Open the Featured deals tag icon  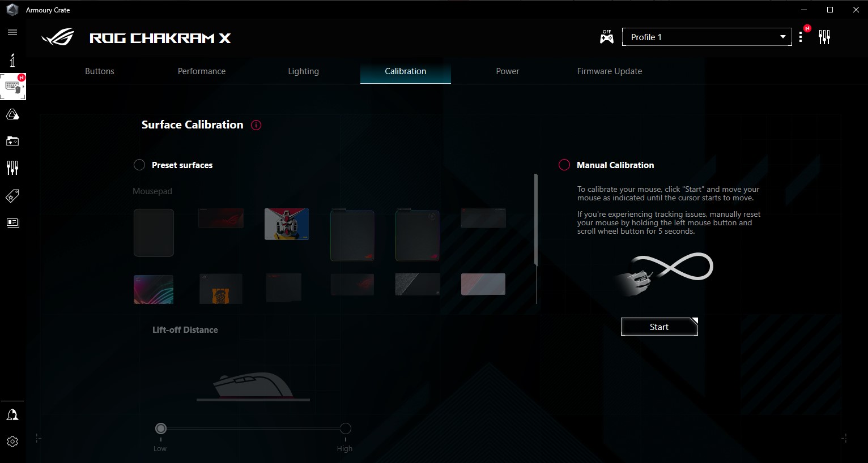(12, 196)
